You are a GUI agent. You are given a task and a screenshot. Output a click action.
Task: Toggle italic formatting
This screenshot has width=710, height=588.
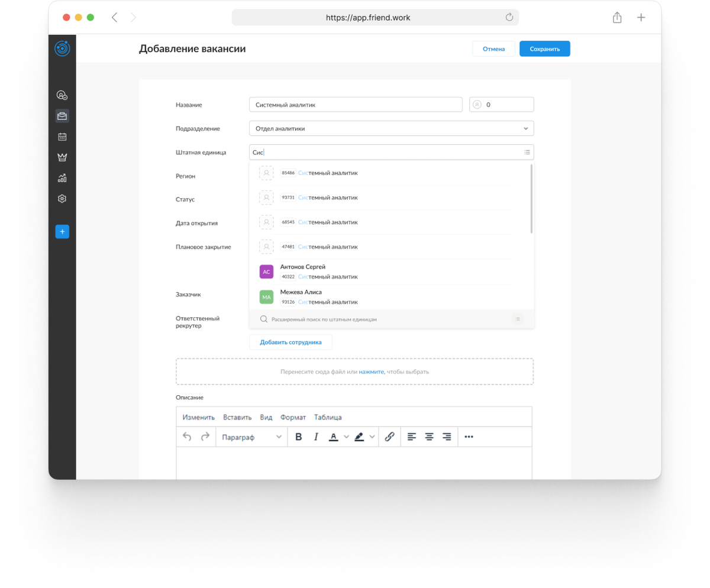(316, 437)
